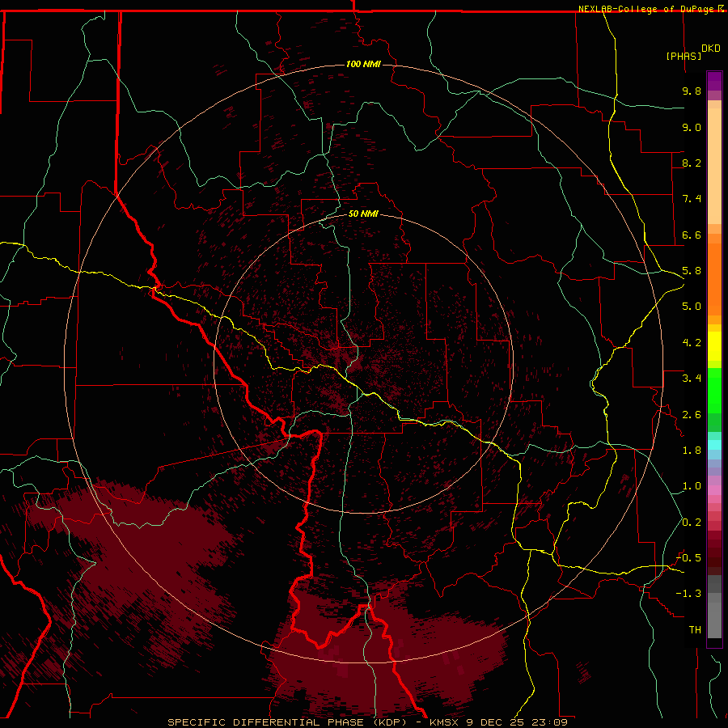
Task: Click the 4.2 scale value
Action: click(692, 343)
